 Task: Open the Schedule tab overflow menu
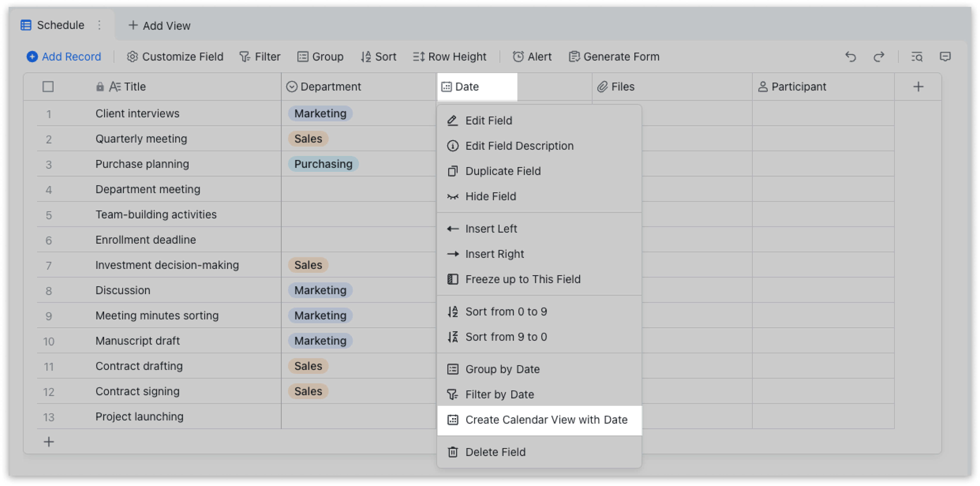click(99, 25)
